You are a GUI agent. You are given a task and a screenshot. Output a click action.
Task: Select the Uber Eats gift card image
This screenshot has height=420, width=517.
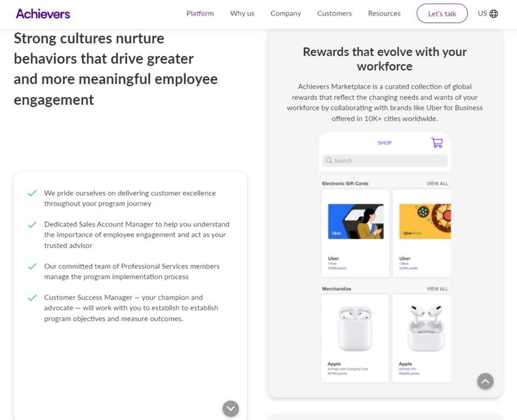(x=425, y=221)
